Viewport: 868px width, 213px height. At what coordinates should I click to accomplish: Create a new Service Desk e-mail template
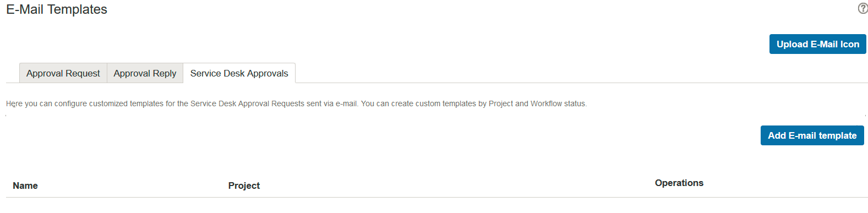click(812, 135)
